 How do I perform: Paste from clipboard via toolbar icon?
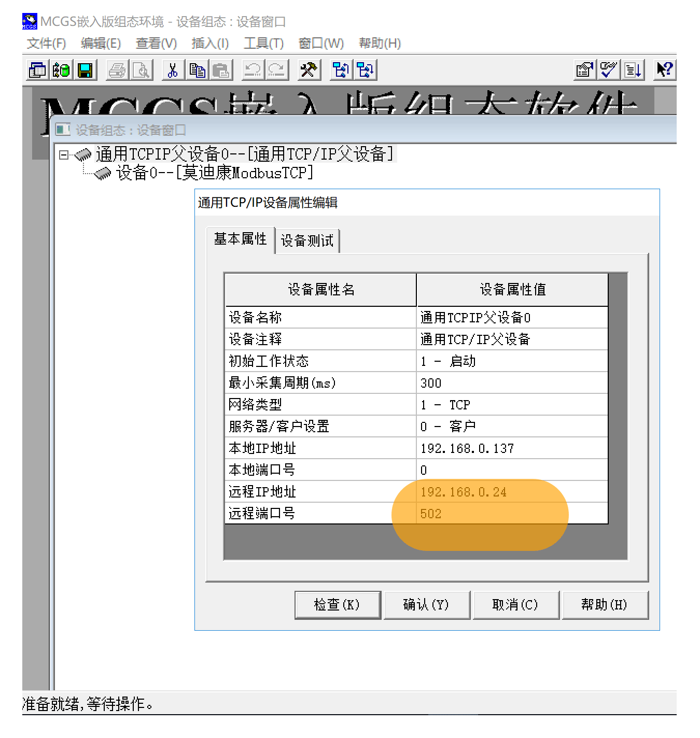pyautogui.click(x=221, y=69)
